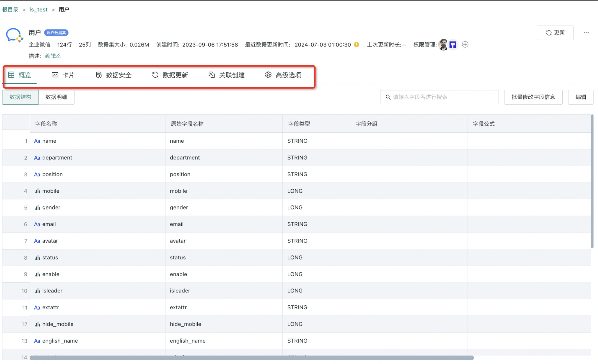Click the numeric icon for hide_mobile field

pos(37,324)
